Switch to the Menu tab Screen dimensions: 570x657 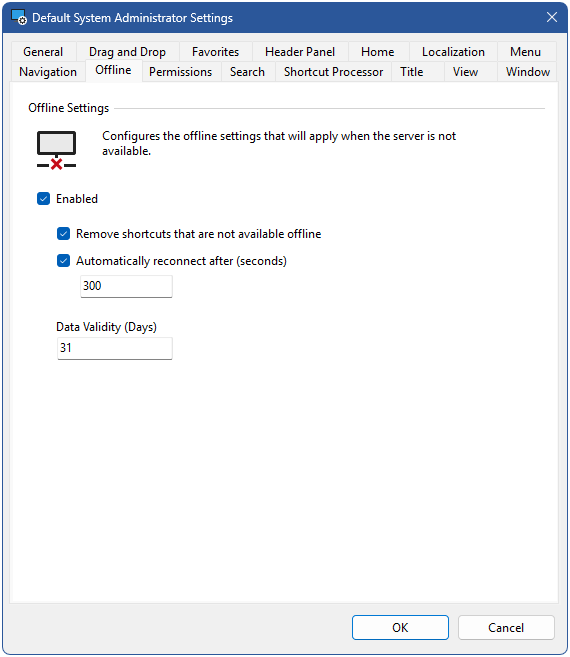click(x=526, y=52)
